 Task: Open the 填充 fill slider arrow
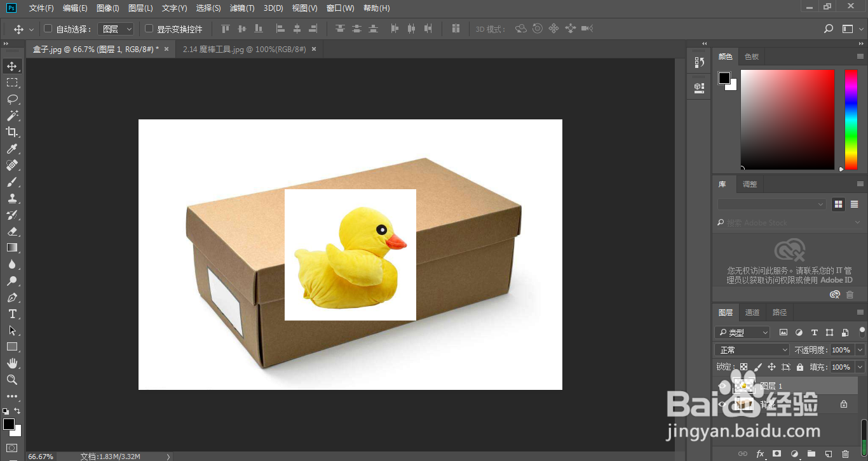pos(861,367)
